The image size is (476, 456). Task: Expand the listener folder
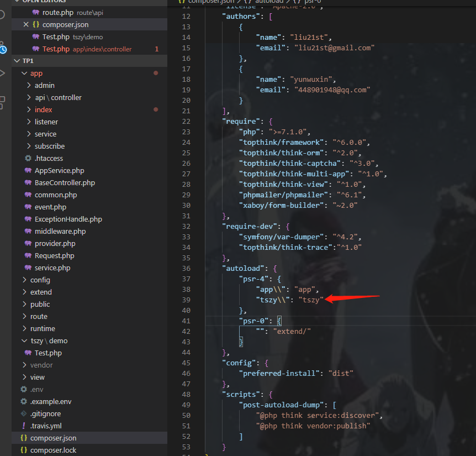[x=29, y=122]
